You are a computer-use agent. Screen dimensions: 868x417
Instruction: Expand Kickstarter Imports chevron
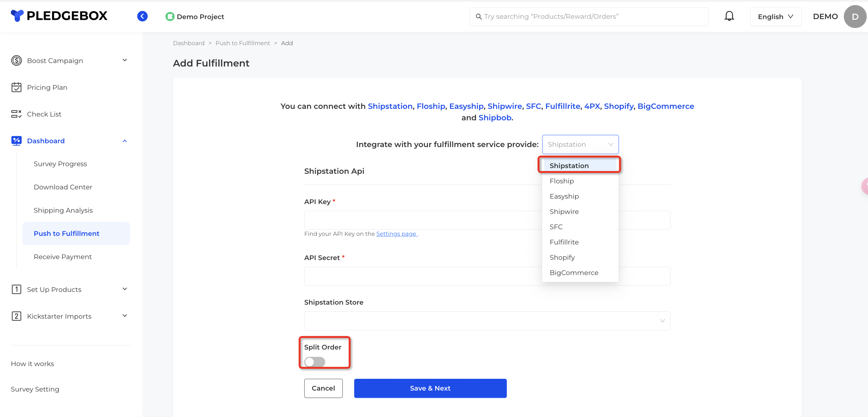point(125,316)
